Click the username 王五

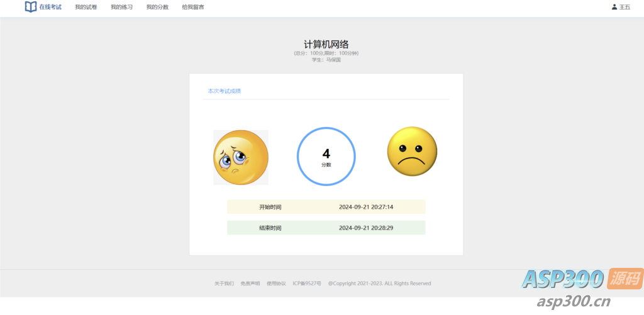(x=625, y=8)
